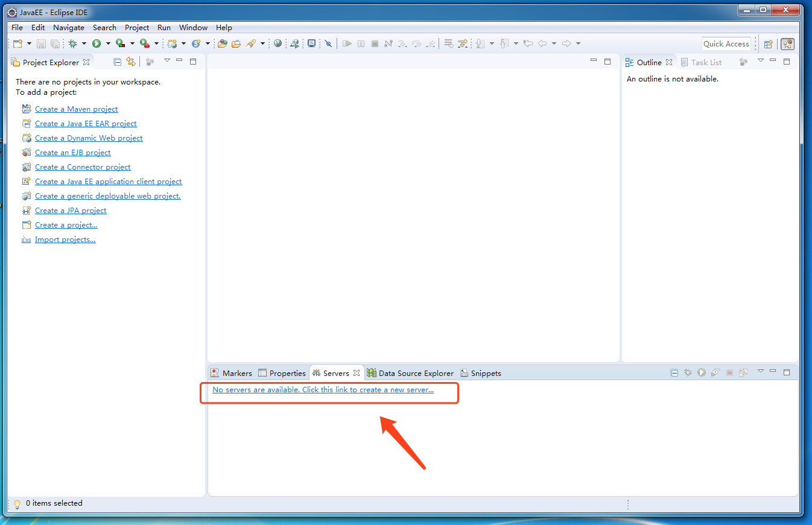Click the Coverage run icon
Image resolution: width=812 pixels, height=525 pixels.
120,43
